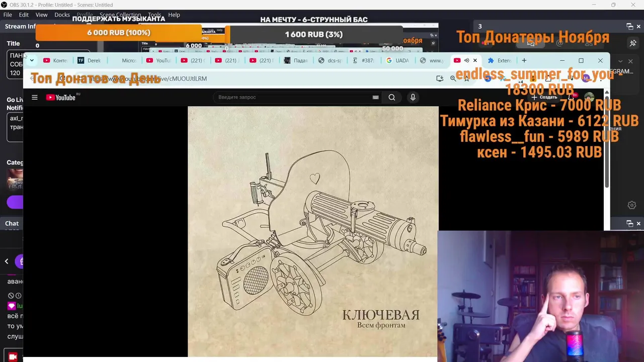The width and height of the screenshot is (644, 362).
Task: Click the Go Live Notification text box
Action: [x=15, y=128]
